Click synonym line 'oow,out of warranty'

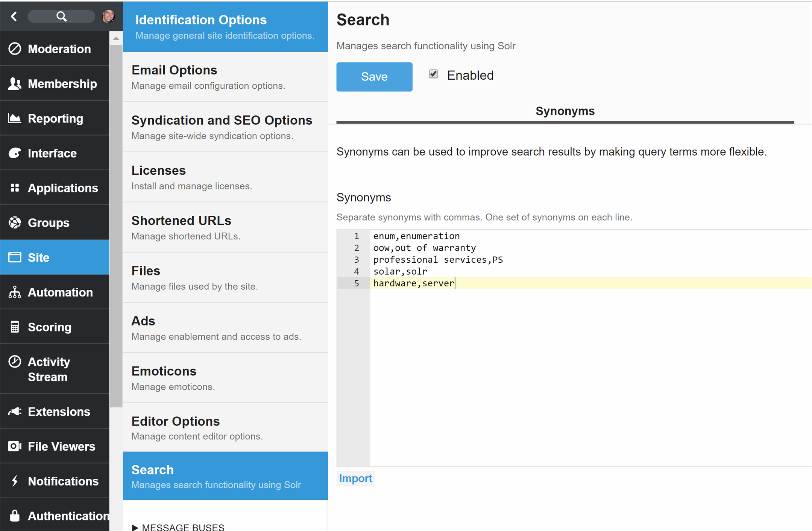click(425, 248)
